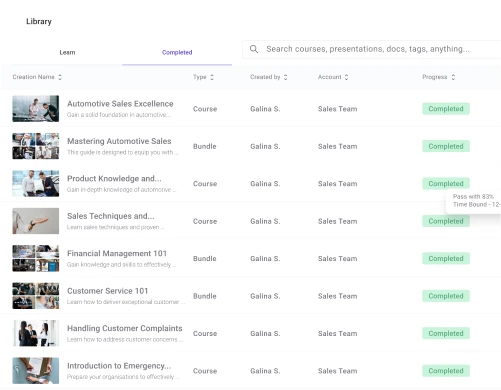Image resolution: width=501 pixels, height=390 pixels.
Task: Select the Completed tab
Action: (177, 52)
